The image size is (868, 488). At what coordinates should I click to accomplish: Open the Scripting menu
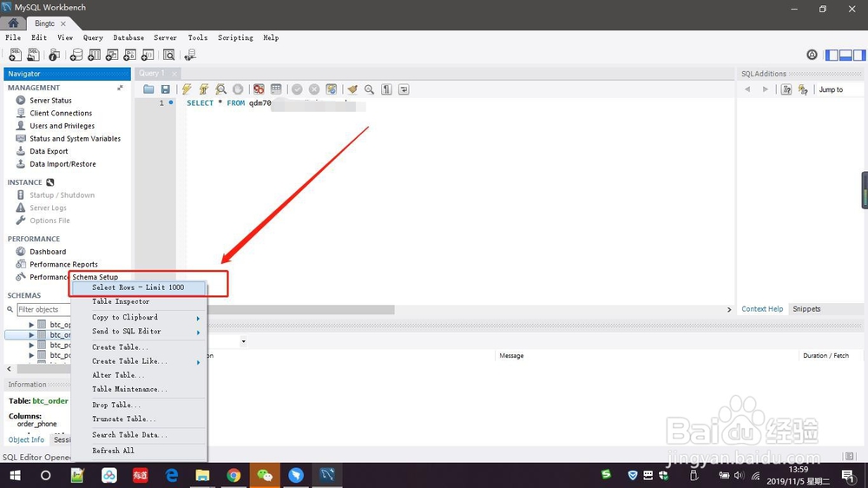235,37
